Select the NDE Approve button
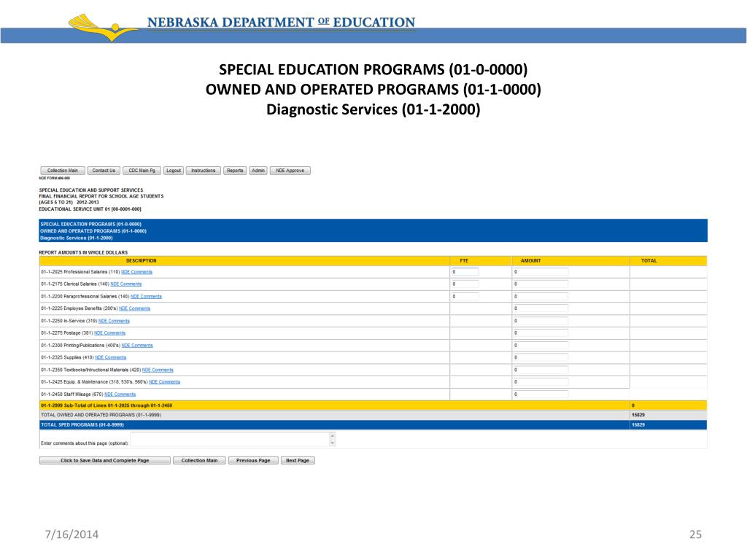 coord(290,171)
